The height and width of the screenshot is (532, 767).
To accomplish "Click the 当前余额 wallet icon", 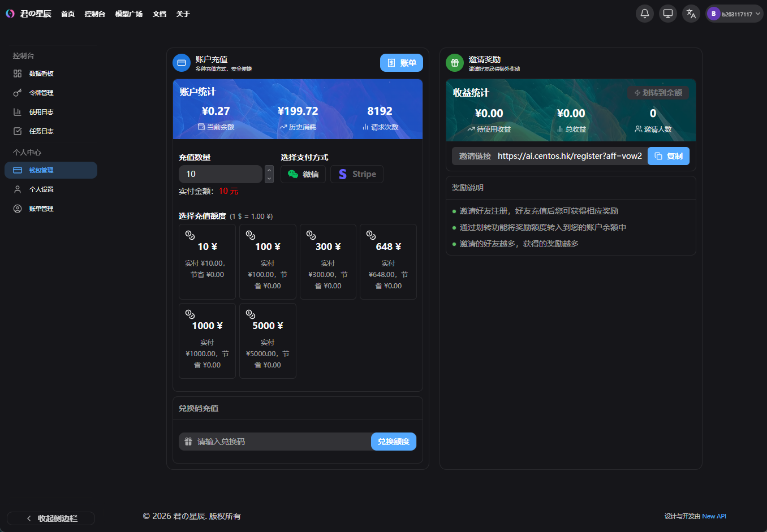I will pos(201,127).
